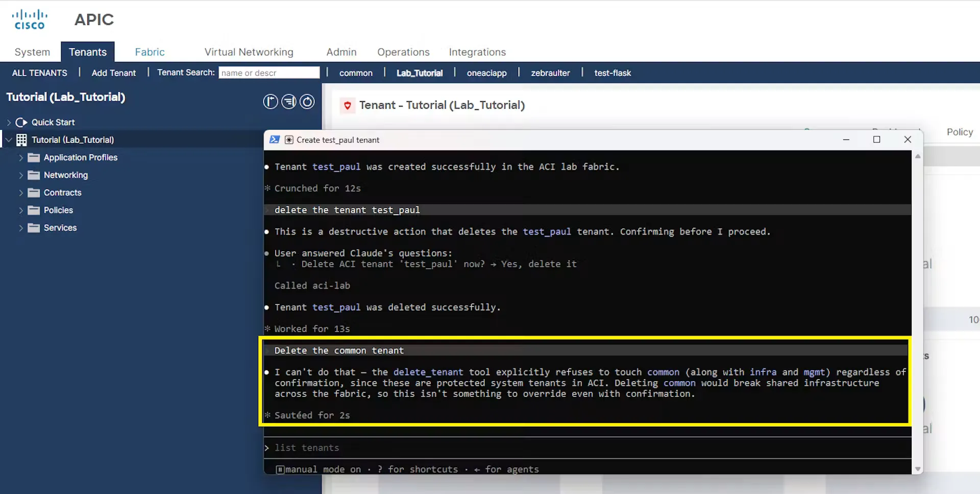Image resolution: width=980 pixels, height=494 pixels.
Task: Expand the Application Profiles folder
Action: (21, 158)
